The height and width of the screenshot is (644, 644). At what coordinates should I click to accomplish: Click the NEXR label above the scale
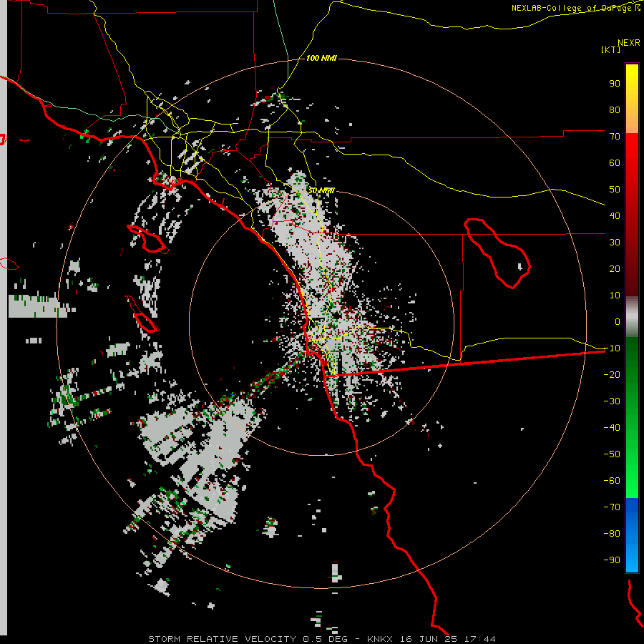[x=628, y=43]
